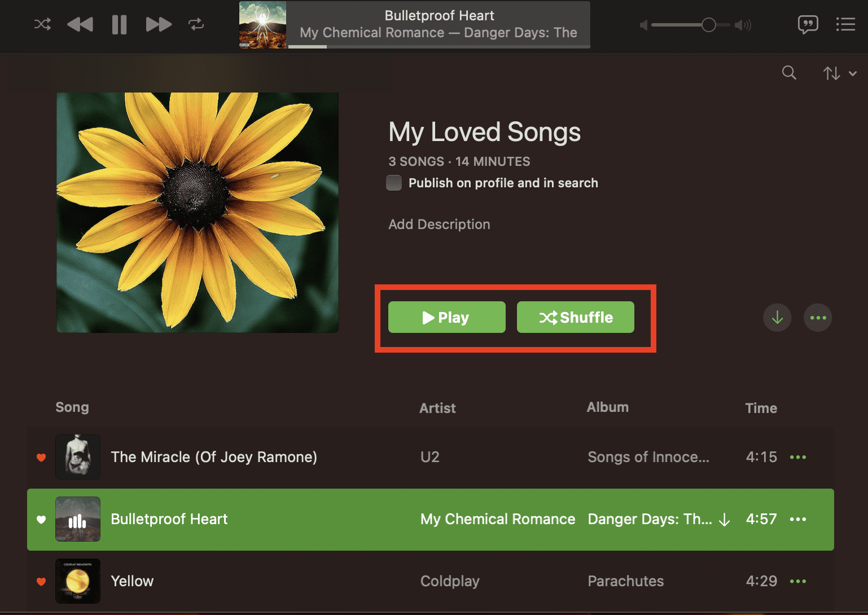This screenshot has width=868, height=615.
Task: Toggle repeat mode
Action: click(196, 24)
